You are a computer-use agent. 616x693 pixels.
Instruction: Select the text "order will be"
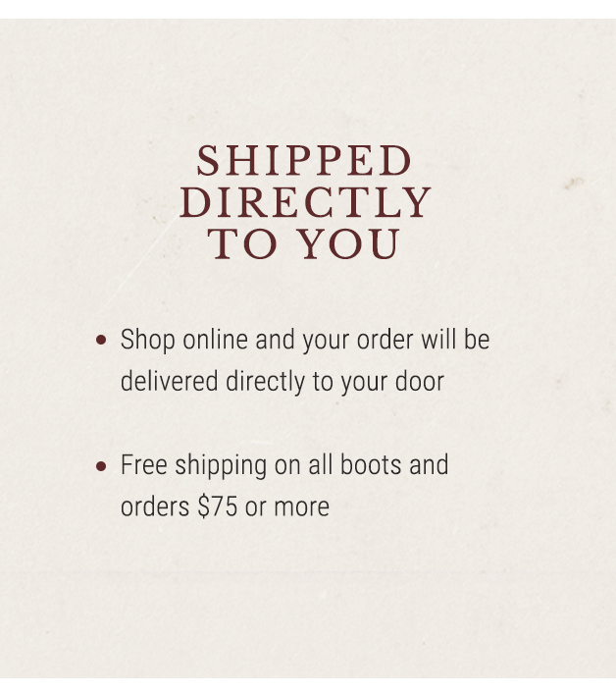coord(423,340)
